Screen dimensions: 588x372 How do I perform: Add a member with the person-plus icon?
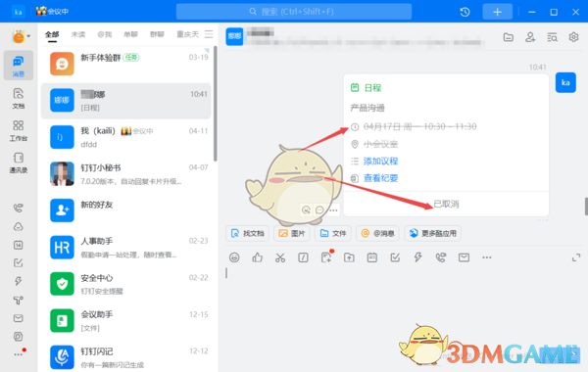pos(530,37)
